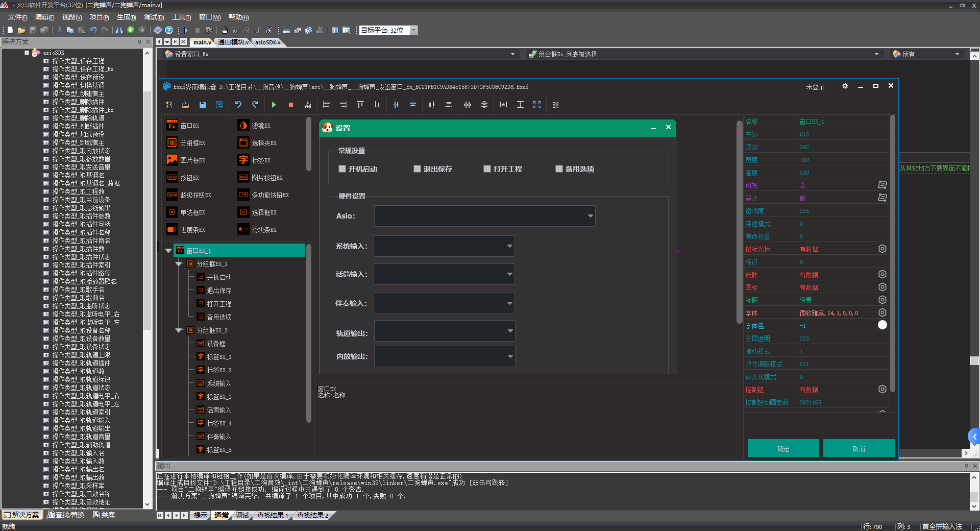Choose the 选择夹EX control

pyautogui.click(x=258, y=143)
